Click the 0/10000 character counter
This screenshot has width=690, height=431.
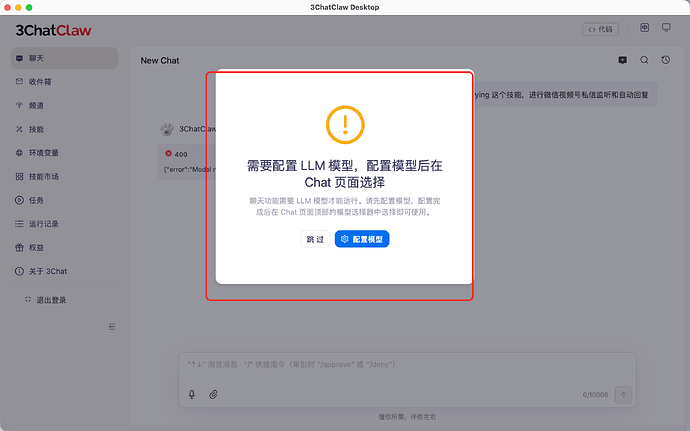(595, 395)
